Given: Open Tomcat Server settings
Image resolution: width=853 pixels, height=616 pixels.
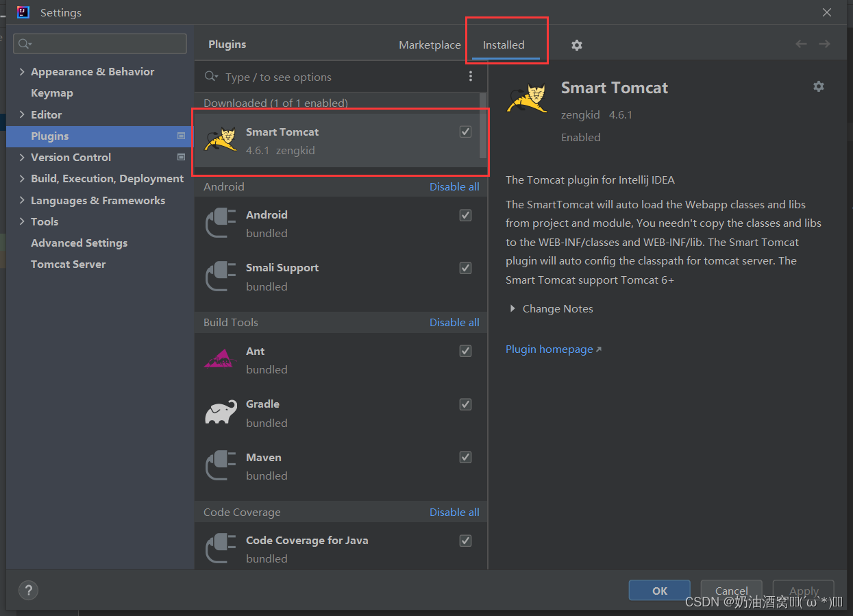Looking at the screenshot, I should click(x=68, y=264).
